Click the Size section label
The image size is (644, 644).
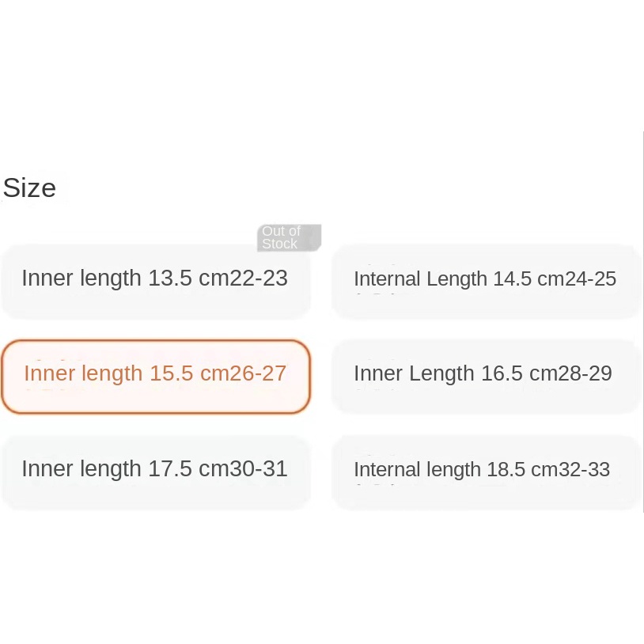[29, 188]
